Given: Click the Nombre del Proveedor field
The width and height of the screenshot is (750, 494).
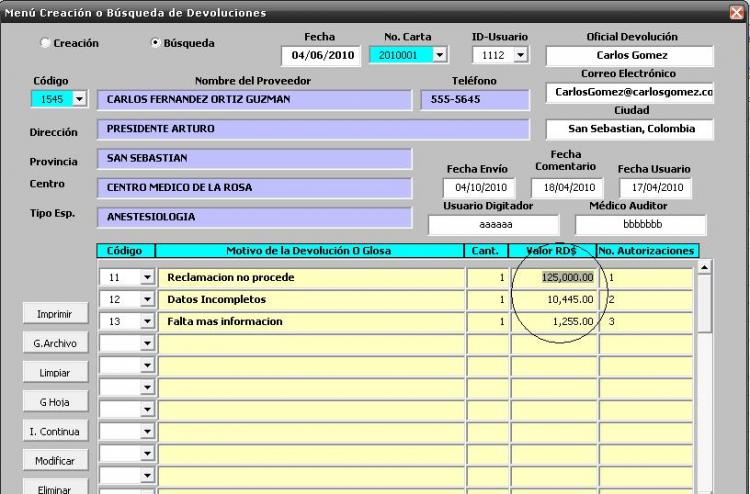Looking at the screenshot, I should coord(254,99).
